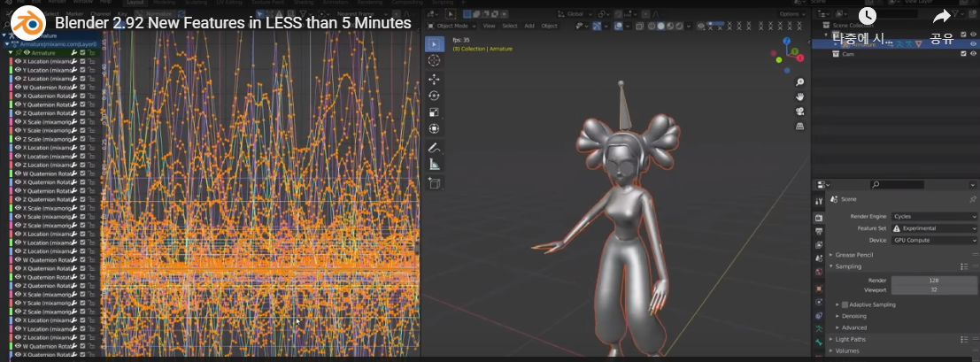Click the blue Z axis on navigation gizmo
The width and height of the screenshot is (980, 362).
(x=787, y=42)
